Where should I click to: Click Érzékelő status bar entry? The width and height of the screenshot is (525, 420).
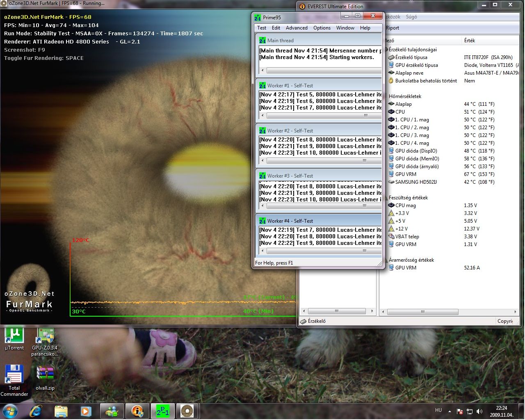[x=313, y=321]
